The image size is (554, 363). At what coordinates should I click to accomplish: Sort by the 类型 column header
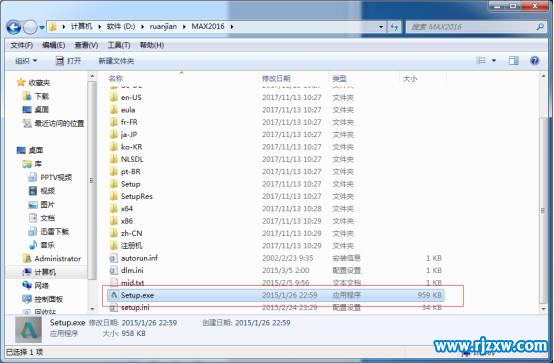(x=340, y=78)
